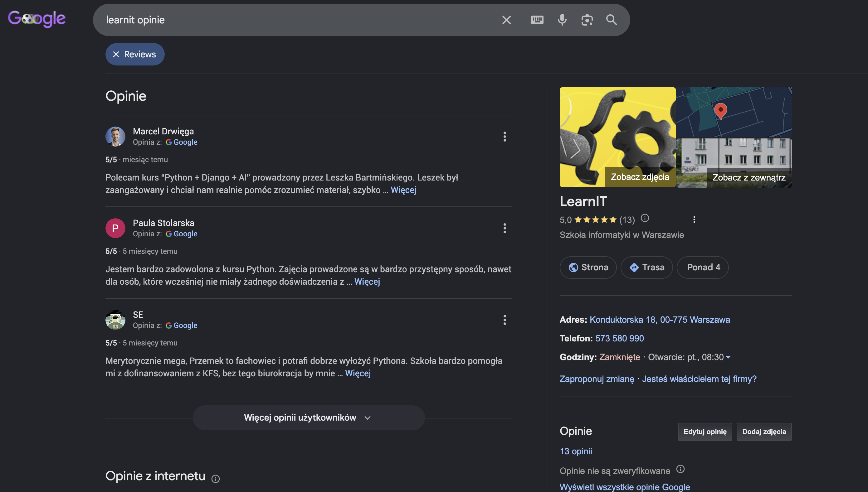Open search by image camera icon
This screenshot has height=492, width=868.
tap(587, 20)
